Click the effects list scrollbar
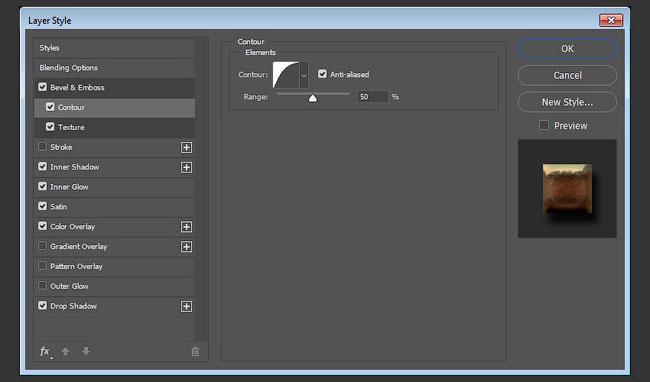Screen dimensions: 650x382 [201, 190]
